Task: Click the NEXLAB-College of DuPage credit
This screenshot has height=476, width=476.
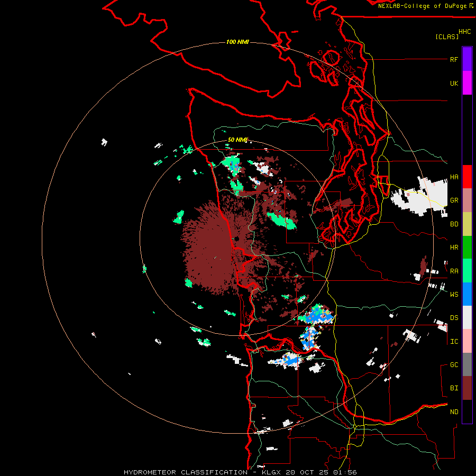Action: 422,6
